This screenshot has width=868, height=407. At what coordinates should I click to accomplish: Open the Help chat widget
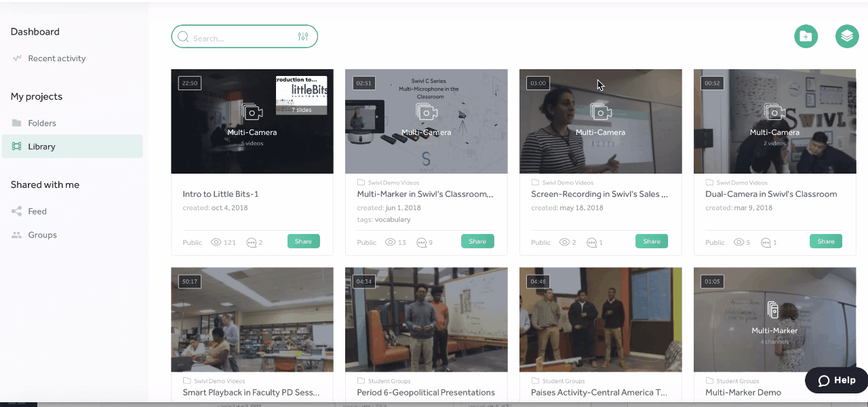[x=837, y=381]
